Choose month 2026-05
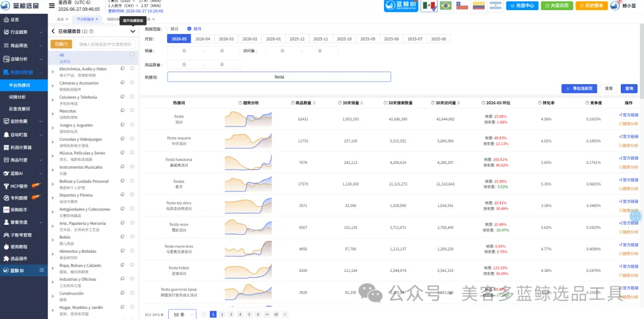Viewport: 644px width, 319px height. coord(179,39)
